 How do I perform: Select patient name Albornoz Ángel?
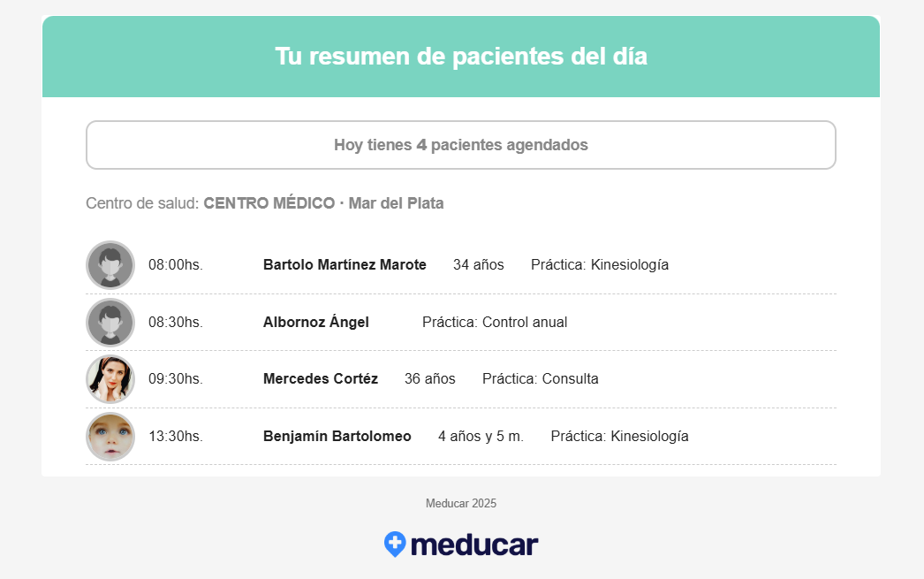[x=316, y=322]
